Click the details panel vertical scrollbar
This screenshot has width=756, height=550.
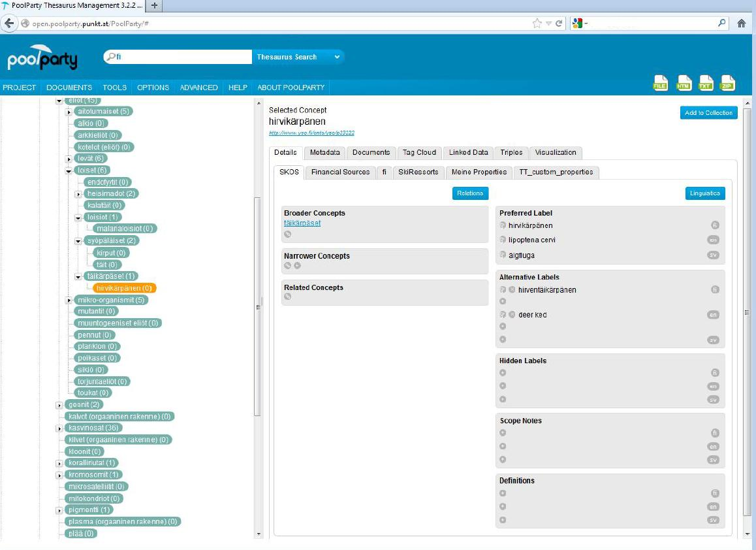748,311
